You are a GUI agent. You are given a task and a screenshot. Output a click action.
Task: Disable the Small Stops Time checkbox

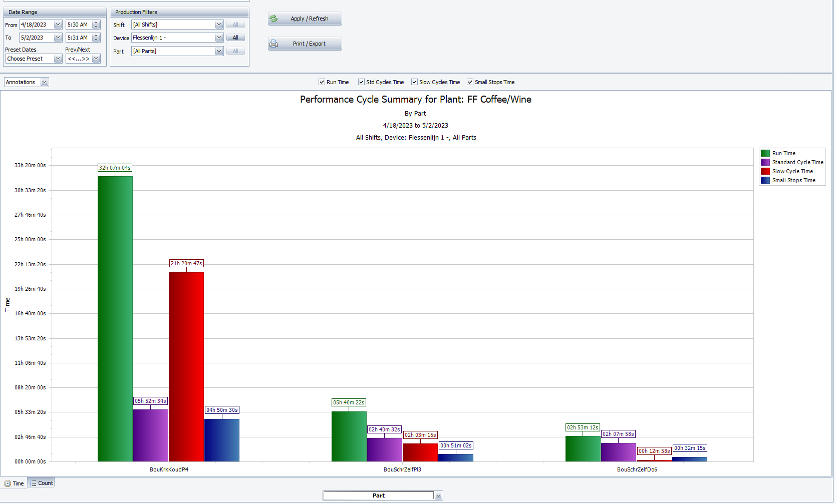(470, 82)
